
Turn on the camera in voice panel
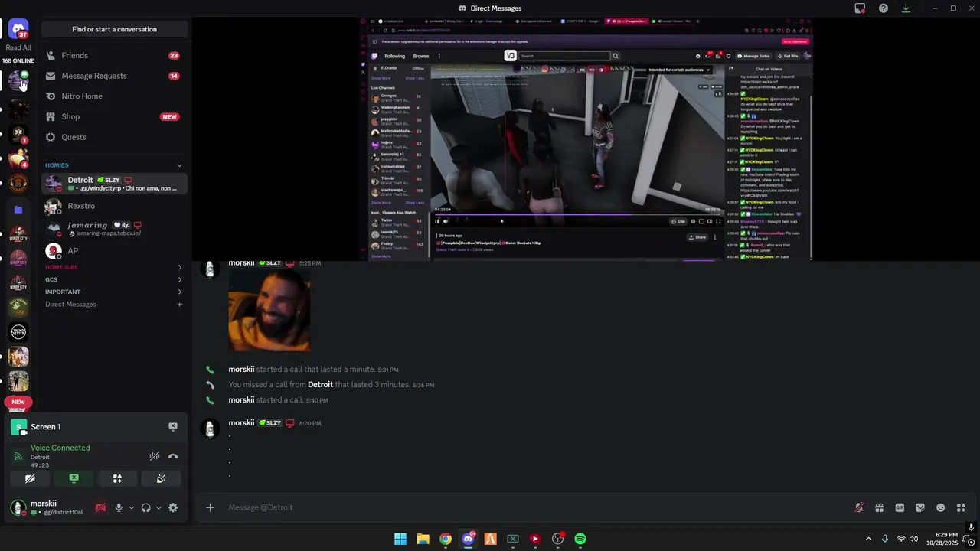(x=30, y=478)
